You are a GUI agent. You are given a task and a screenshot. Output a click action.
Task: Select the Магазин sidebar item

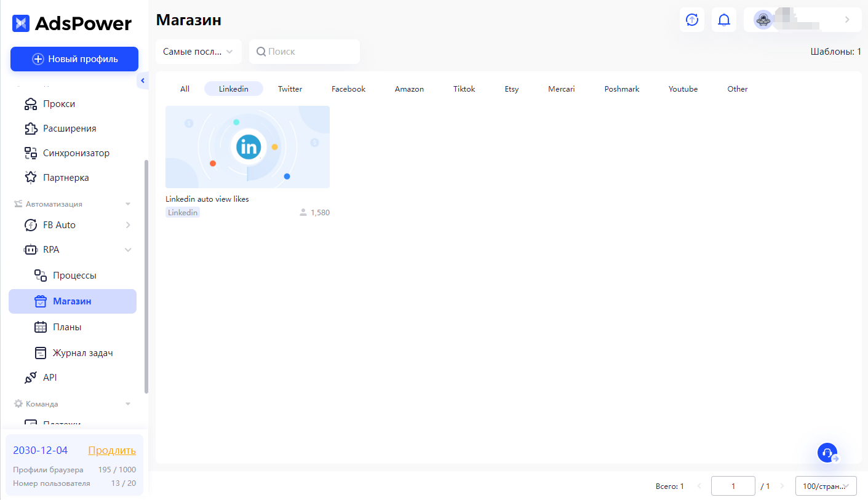tap(73, 301)
